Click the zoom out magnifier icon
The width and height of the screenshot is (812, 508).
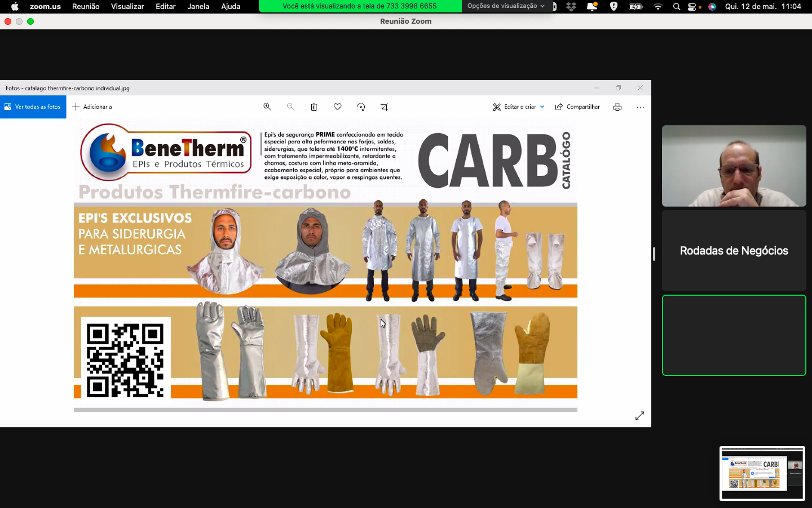290,107
